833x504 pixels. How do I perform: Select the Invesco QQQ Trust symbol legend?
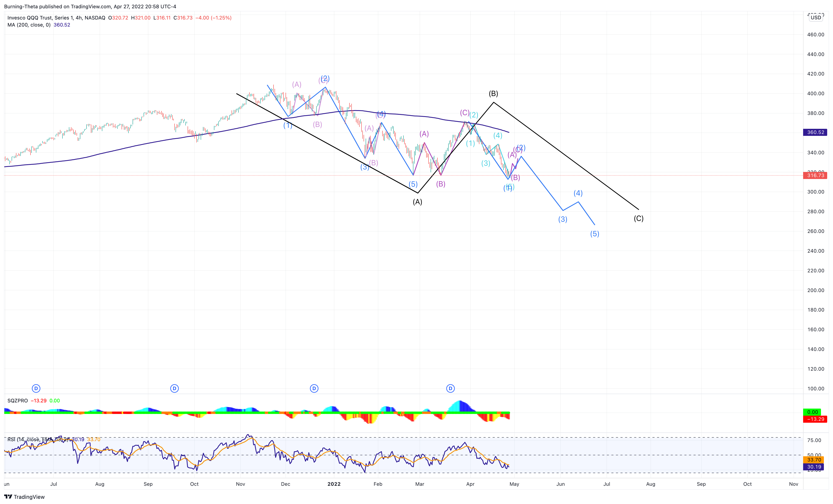pyautogui.click(x=56, y=18)
